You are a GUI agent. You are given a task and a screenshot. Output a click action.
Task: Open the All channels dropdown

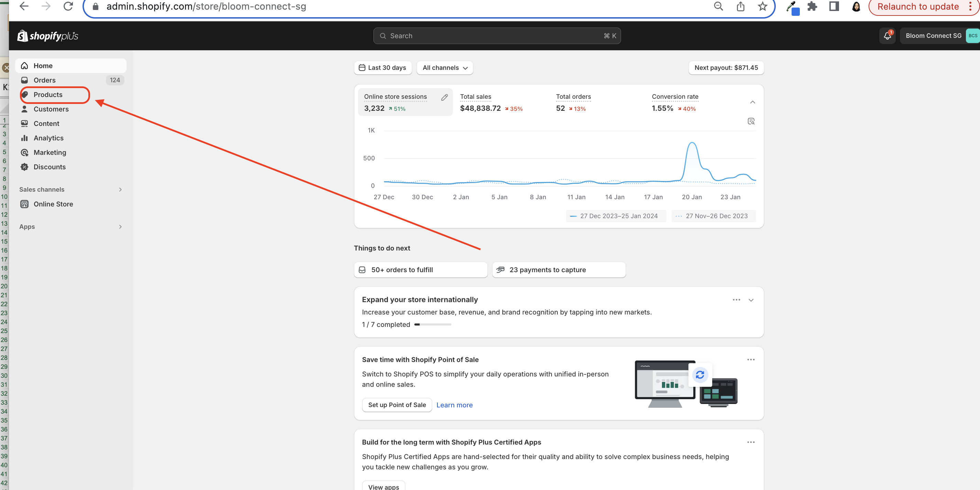point(445,68)
